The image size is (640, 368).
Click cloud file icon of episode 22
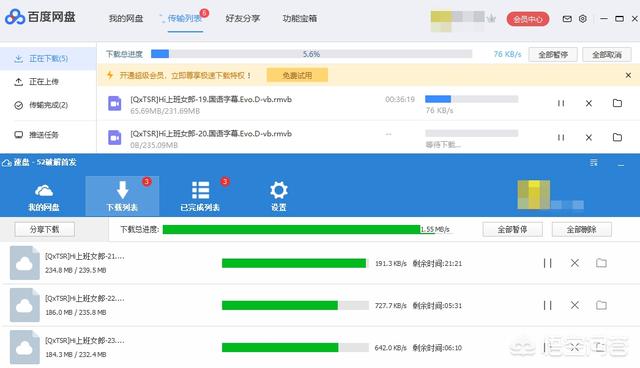click(24, 305)
